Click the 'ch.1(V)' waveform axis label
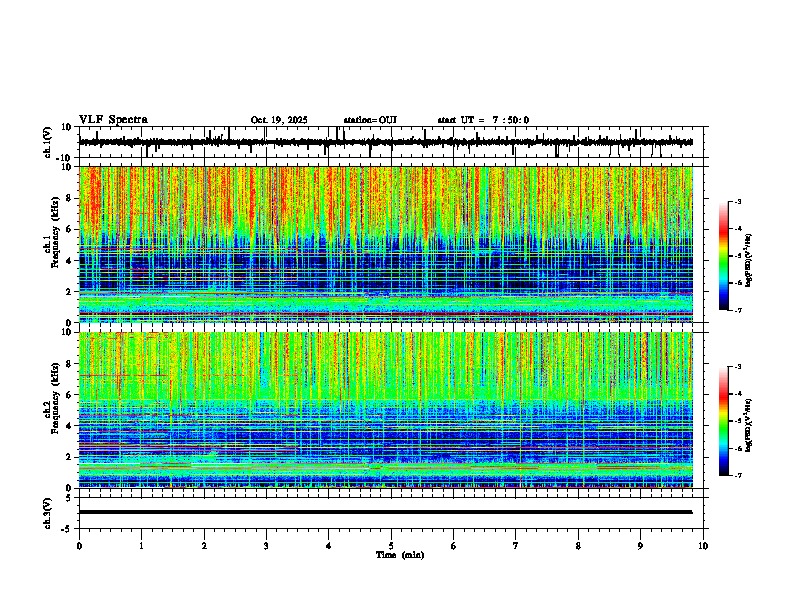792x612 pixels. [x=48, y=142]
